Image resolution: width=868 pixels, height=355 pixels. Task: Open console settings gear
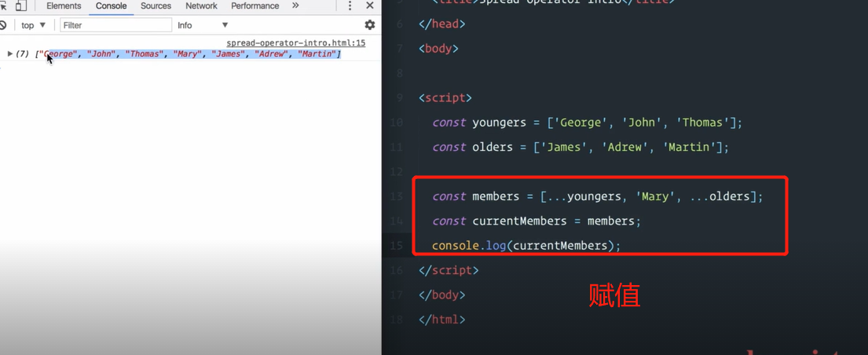[370, 25]
